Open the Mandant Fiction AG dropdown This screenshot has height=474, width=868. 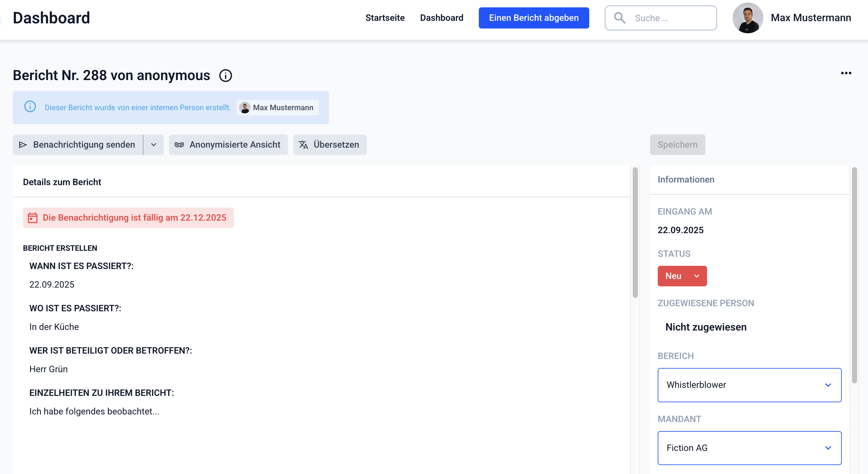click(x=749, y=448)
